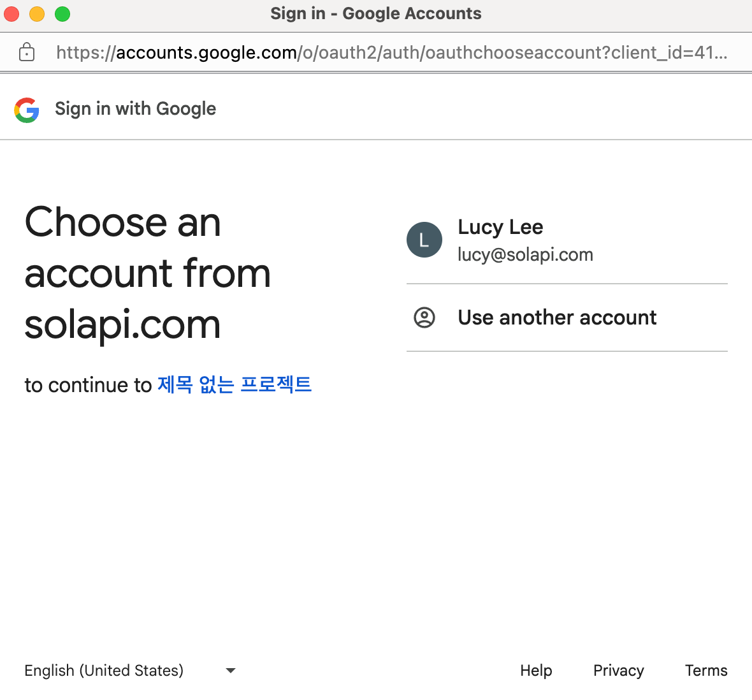Expand the language dropdown arrow
Viewport: 752px width, 700px height.
coord(231,671)
